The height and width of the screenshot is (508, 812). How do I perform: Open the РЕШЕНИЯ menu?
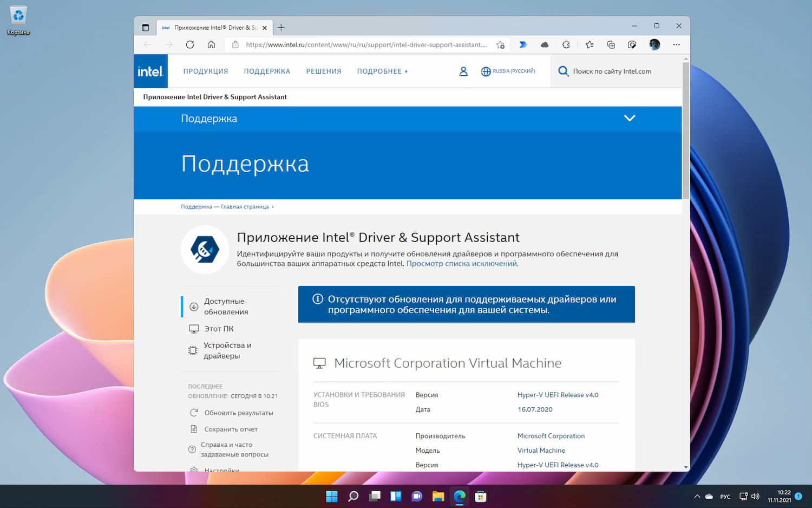tap(324, 71)
